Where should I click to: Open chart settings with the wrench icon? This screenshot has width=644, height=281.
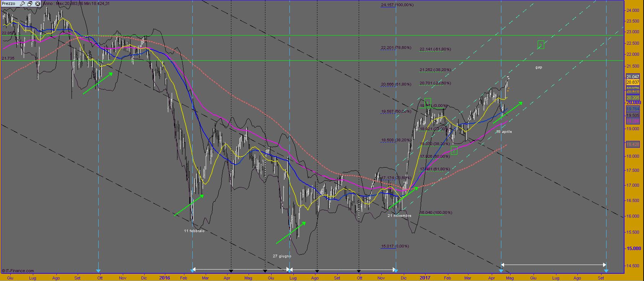(x=23, y=3)
